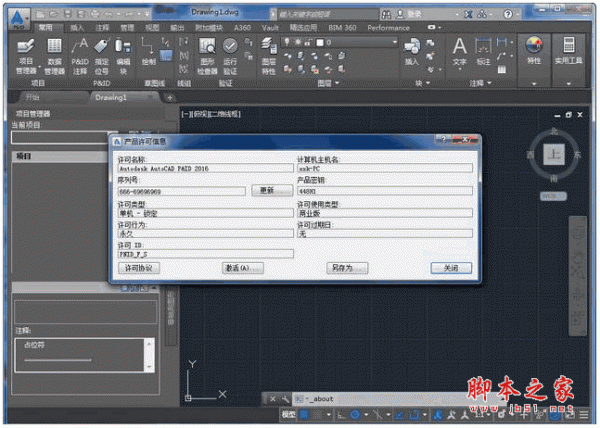Toggle object snap in status bar
The width and height of the screenshot is (600, 428).
[x=414, y=415]
